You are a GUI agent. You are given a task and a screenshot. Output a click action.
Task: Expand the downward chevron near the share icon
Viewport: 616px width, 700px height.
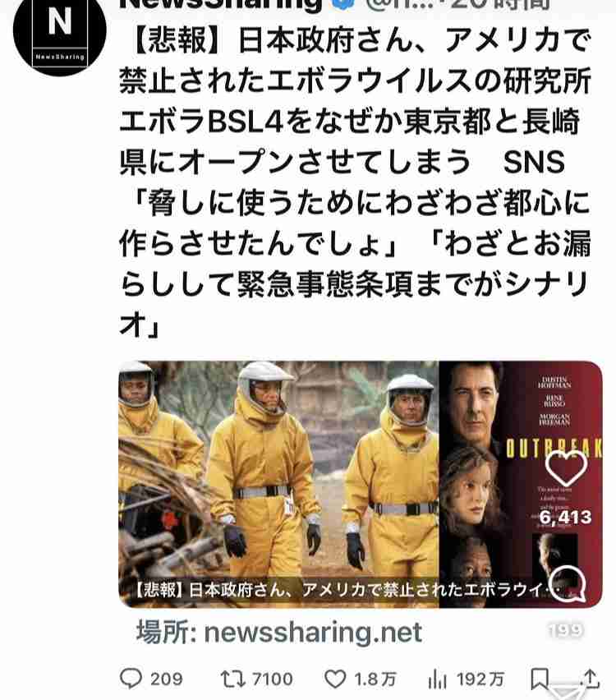(566, 691)
